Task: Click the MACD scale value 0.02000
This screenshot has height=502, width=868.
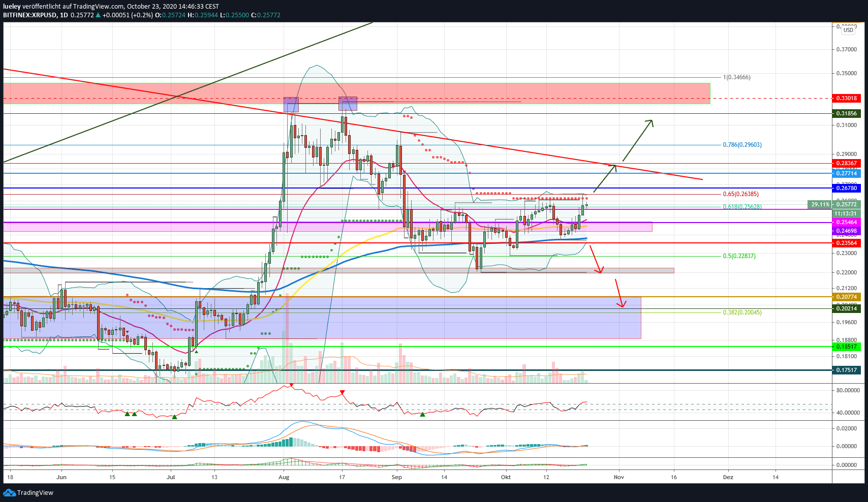Action: [847, 428]
